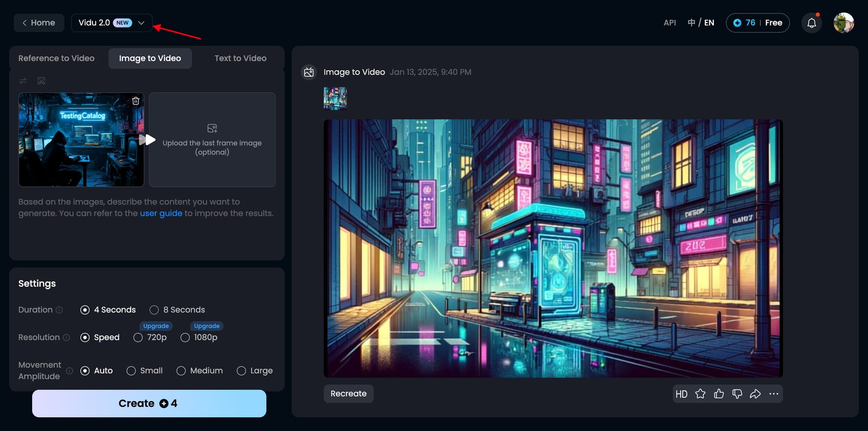The width and height of the screenshot is (868, 431).
Task: Select 1080p resolution
Action: 199,338
